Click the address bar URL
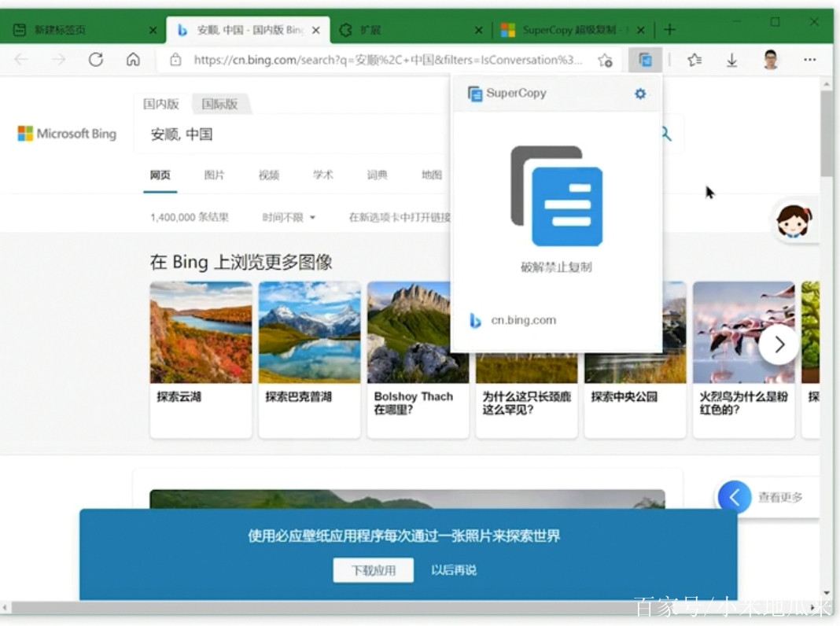 coord(388,60)
